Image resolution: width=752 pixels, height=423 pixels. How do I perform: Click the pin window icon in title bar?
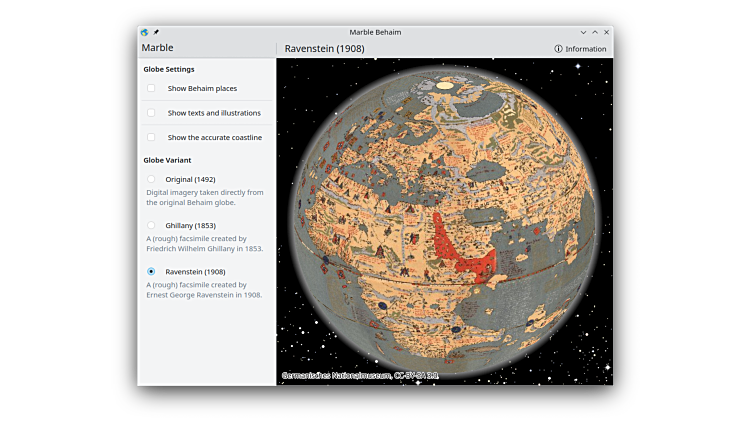tap(156, 32)
